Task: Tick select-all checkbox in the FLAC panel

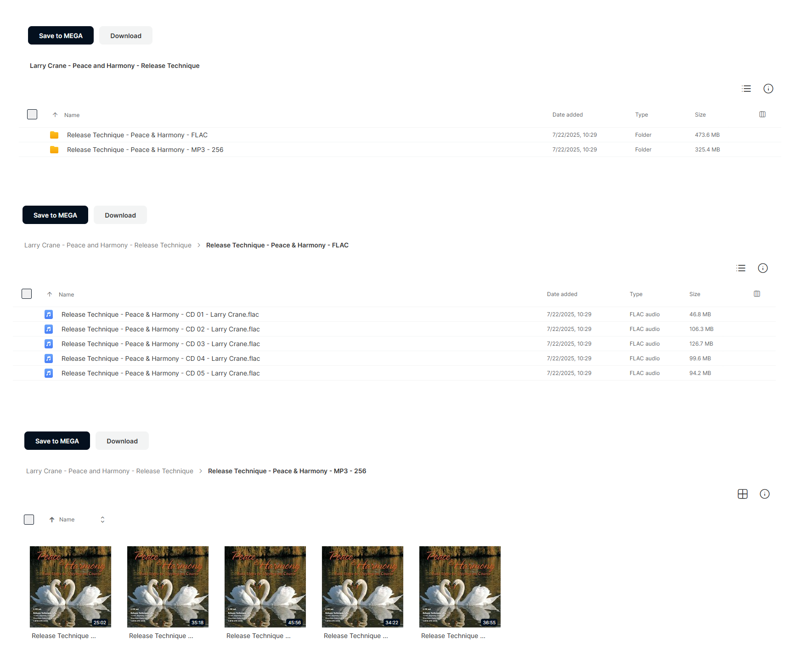Action: click(x=27, y=294)
